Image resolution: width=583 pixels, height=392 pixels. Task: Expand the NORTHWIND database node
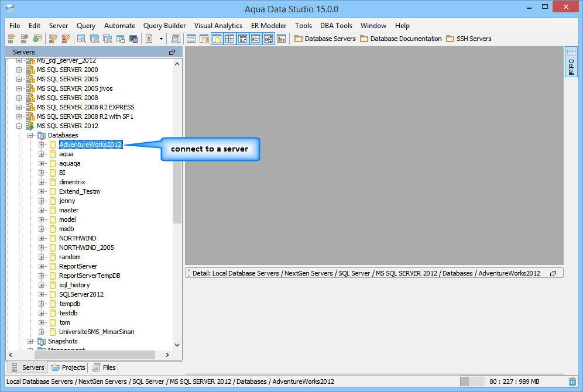coord(42,238)
